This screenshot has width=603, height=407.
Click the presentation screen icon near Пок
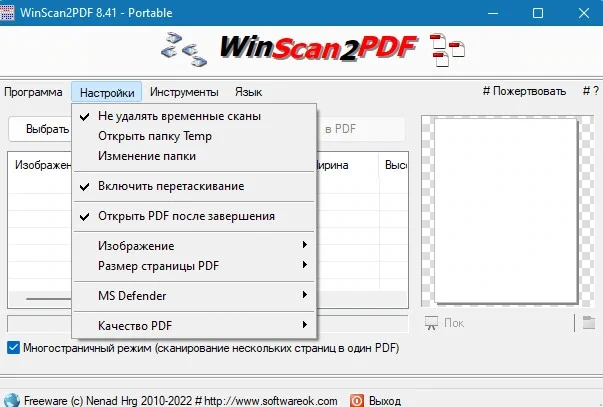point(431,323)
